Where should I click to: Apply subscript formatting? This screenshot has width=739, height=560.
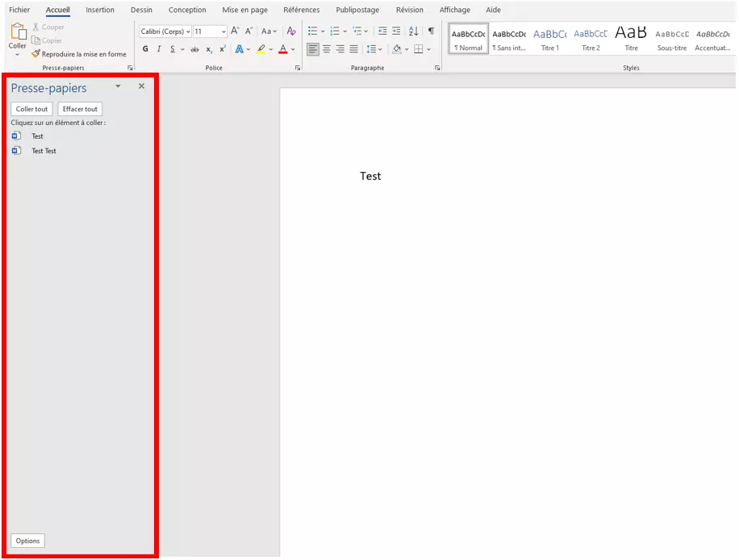[x=209, y=49]
